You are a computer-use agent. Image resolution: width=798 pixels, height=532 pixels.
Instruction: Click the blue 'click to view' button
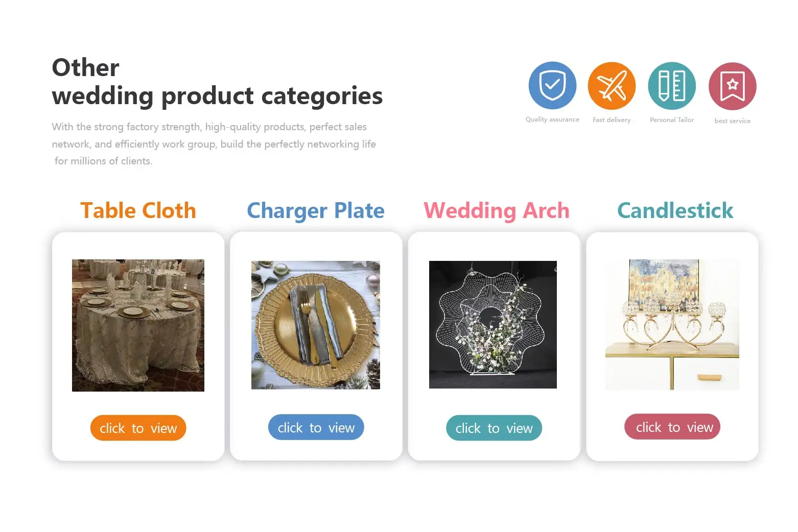[x=316, y=427]
